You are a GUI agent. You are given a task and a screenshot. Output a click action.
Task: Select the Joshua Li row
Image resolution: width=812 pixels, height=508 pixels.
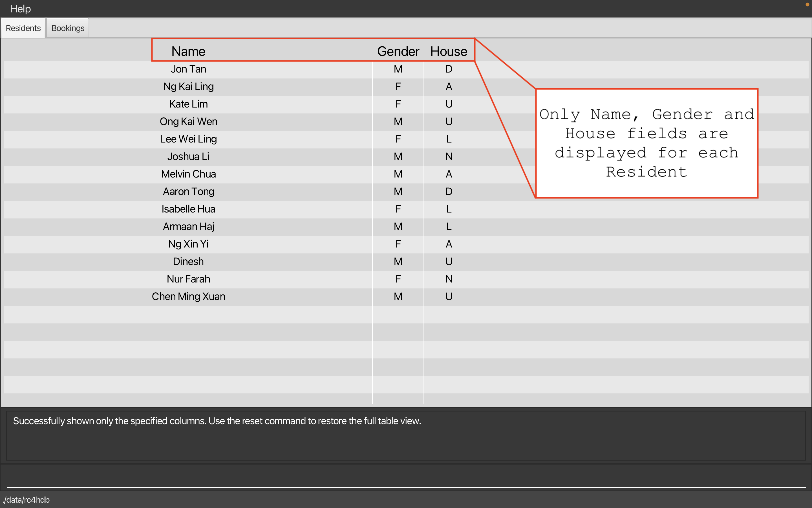pyautogui.click(x=406, y=157)
